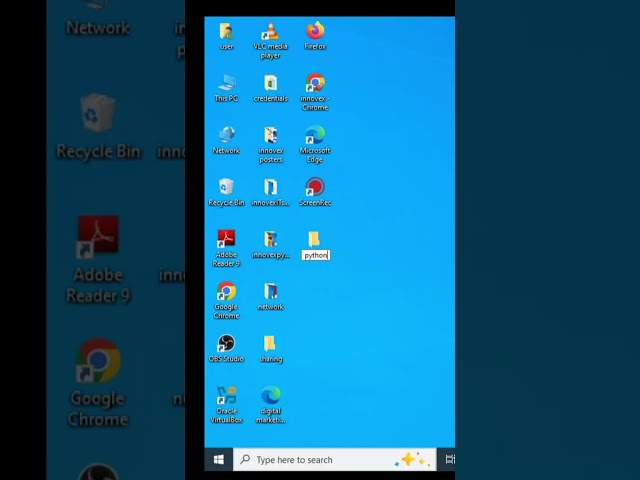Click the sparkle icon in search box
This screenshot has width=640, height=480.
pyautogui.click(x=412, y=460)
